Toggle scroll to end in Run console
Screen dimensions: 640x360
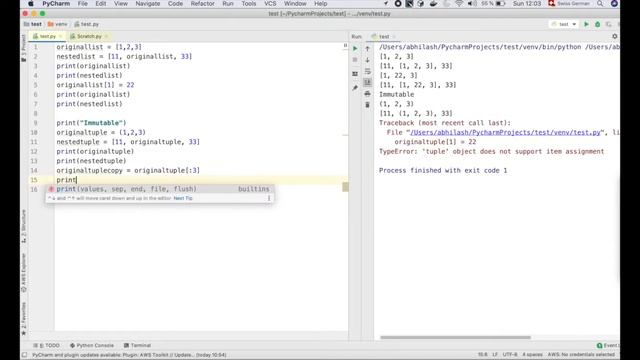pos(367,82)
